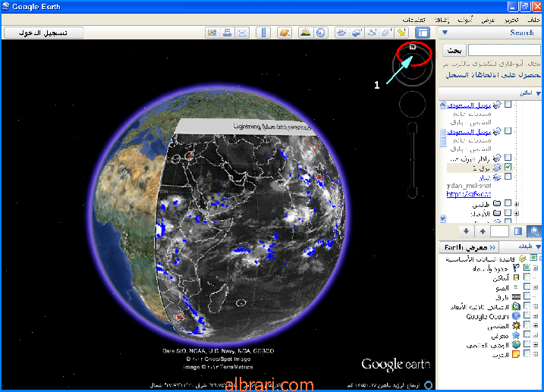
Task: Toggle the Borders and Labels layer checkbox
Action: tap(527, 268)
